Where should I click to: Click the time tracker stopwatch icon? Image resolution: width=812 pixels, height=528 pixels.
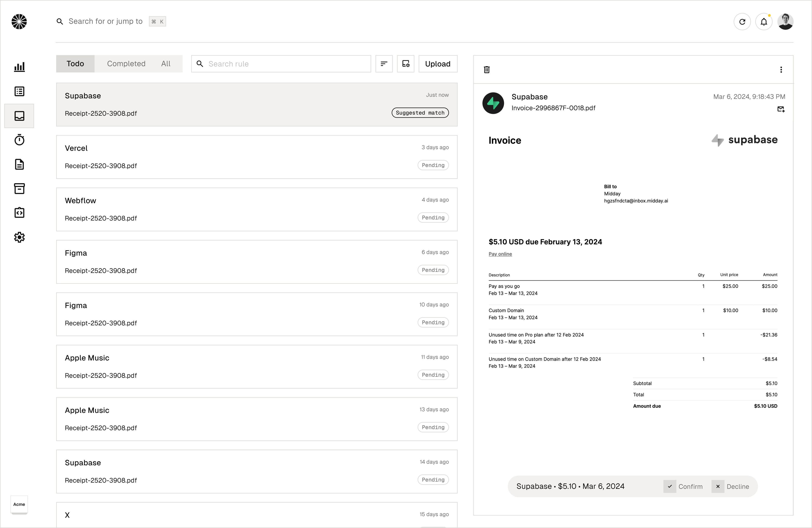19,140
